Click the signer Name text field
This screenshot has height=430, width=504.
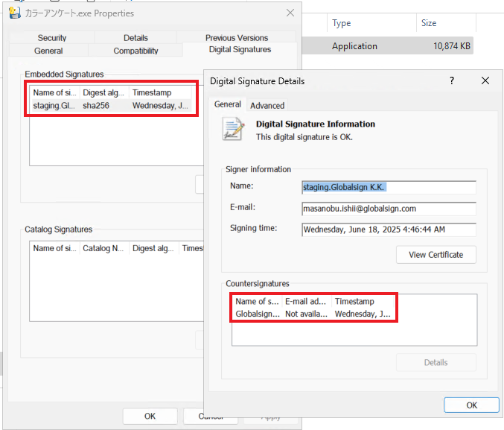point(388,187)
